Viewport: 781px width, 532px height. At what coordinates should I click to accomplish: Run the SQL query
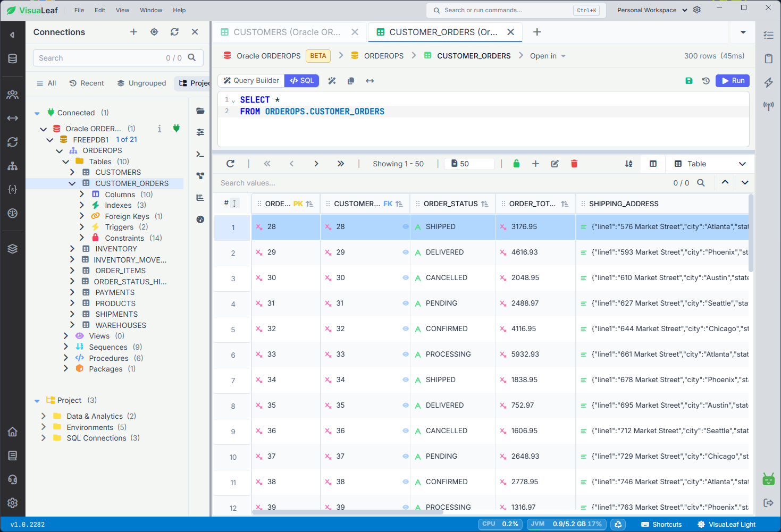point(733,81)
